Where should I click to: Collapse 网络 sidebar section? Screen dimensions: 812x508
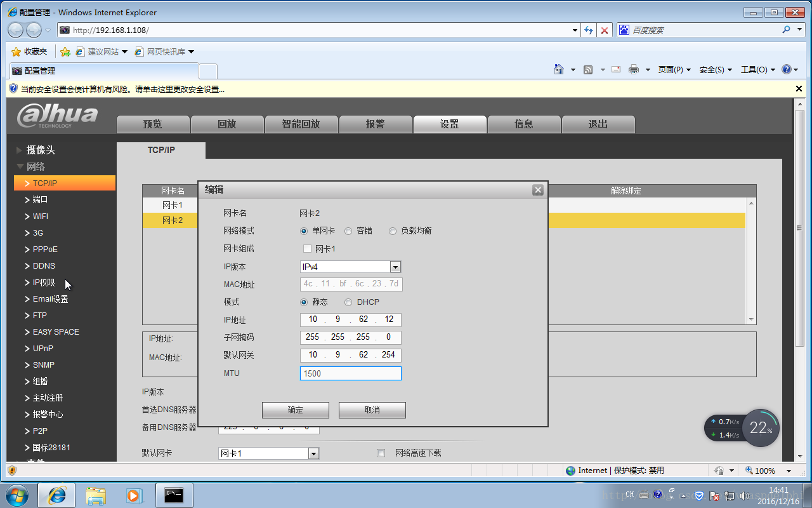coord(36,166)
